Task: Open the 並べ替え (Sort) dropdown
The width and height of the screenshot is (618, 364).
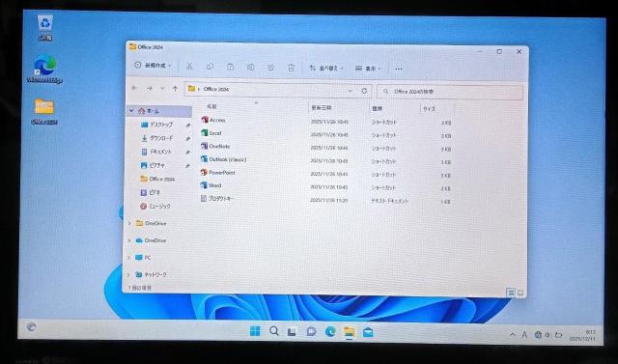Action: 326,69
